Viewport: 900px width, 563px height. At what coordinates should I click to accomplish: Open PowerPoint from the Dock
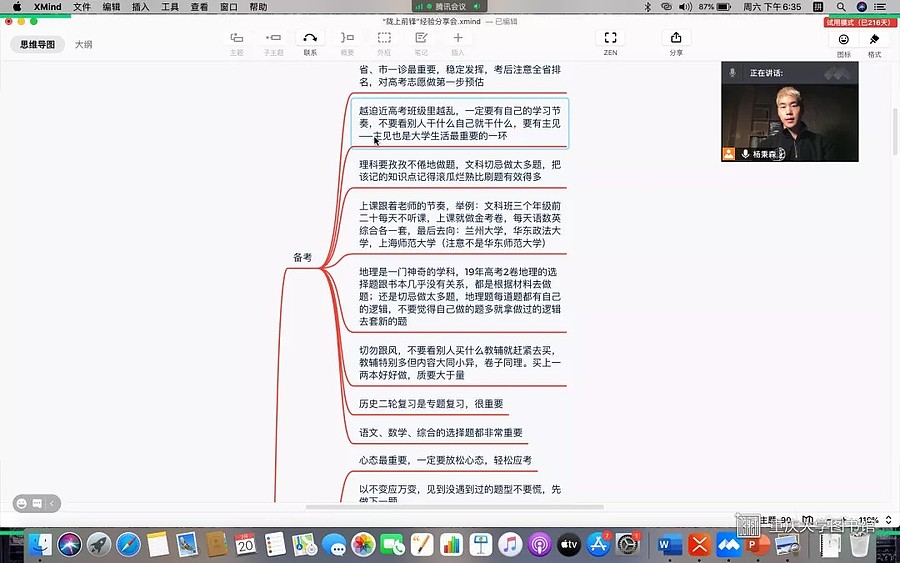click(757, 545)
